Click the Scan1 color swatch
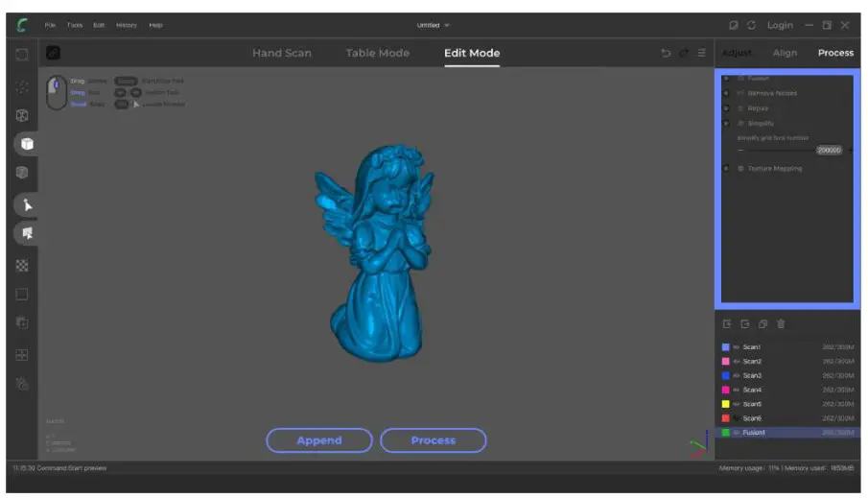This screenshot has width=868, height=498. pyautogui.click(x=726, y=347)
